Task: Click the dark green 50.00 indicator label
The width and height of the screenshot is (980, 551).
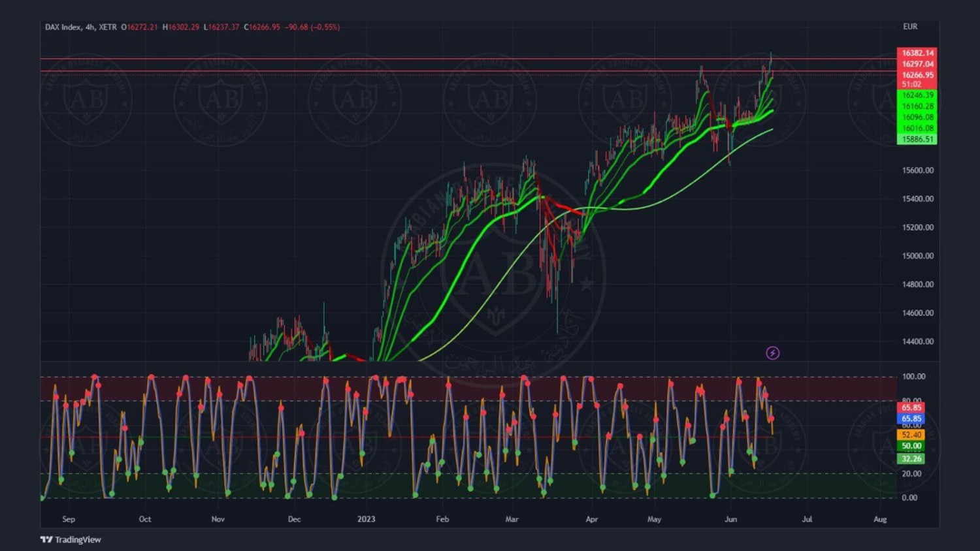Action: click(911, 446)
